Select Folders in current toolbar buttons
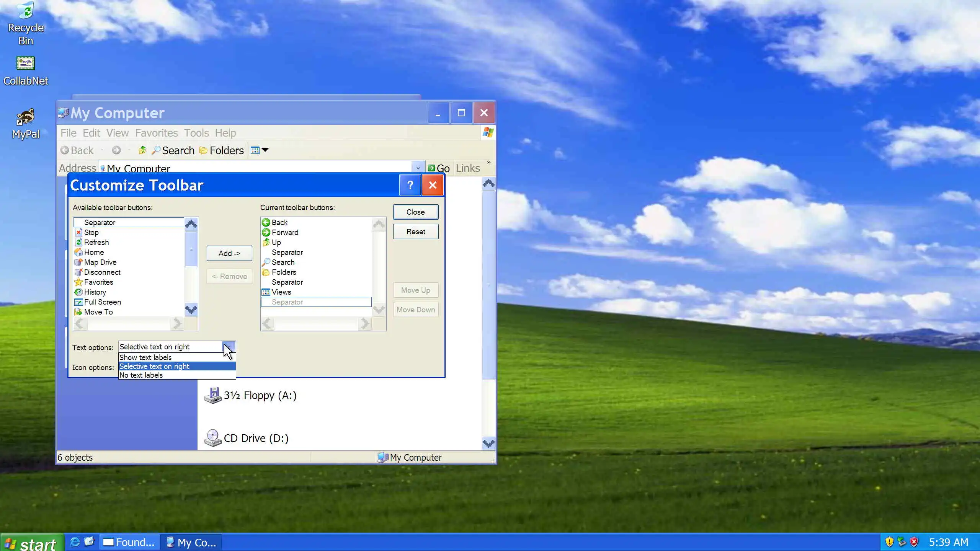The image size is (980, 551). pos(283,272)
